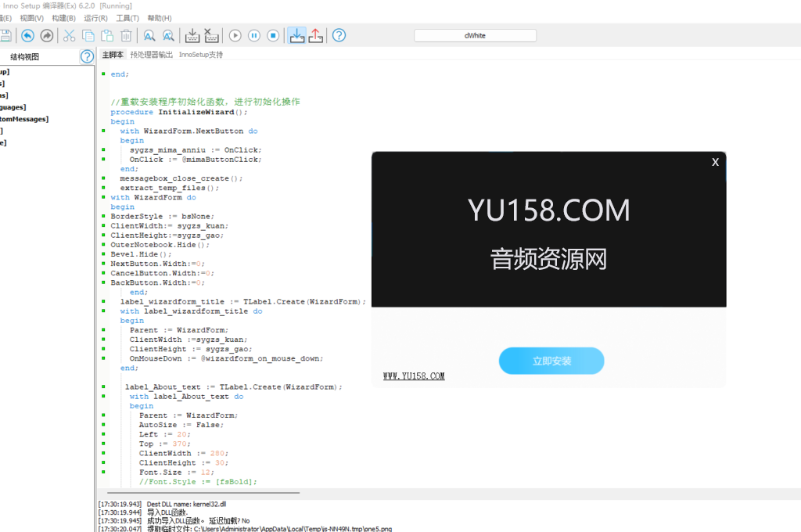Switch to the 预处理器输出 tab
The width and height of the screenshot is (801, 532).
click(151, 55)
